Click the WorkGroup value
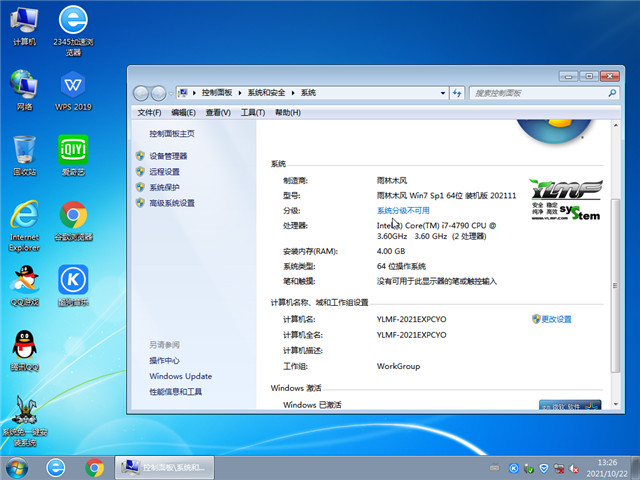Viewport: 640px width, 480px height. (x=398, y=366)
